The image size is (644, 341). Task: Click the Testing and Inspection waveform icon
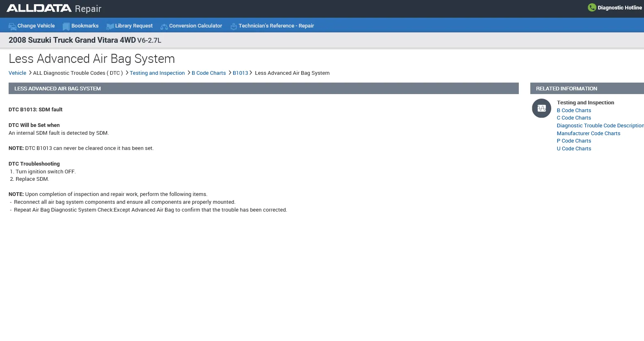(542, 108)
